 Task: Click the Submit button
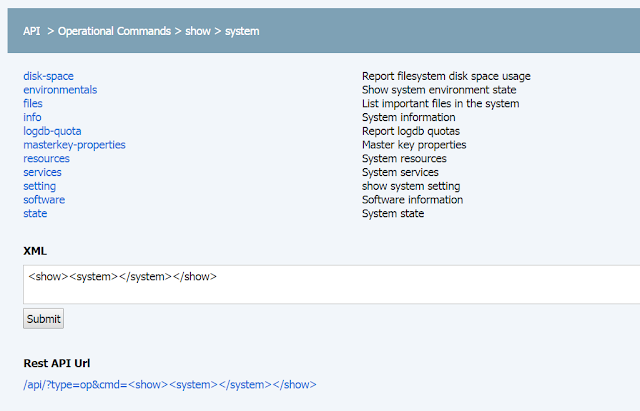pyautogui.click(x=43, y=319)
